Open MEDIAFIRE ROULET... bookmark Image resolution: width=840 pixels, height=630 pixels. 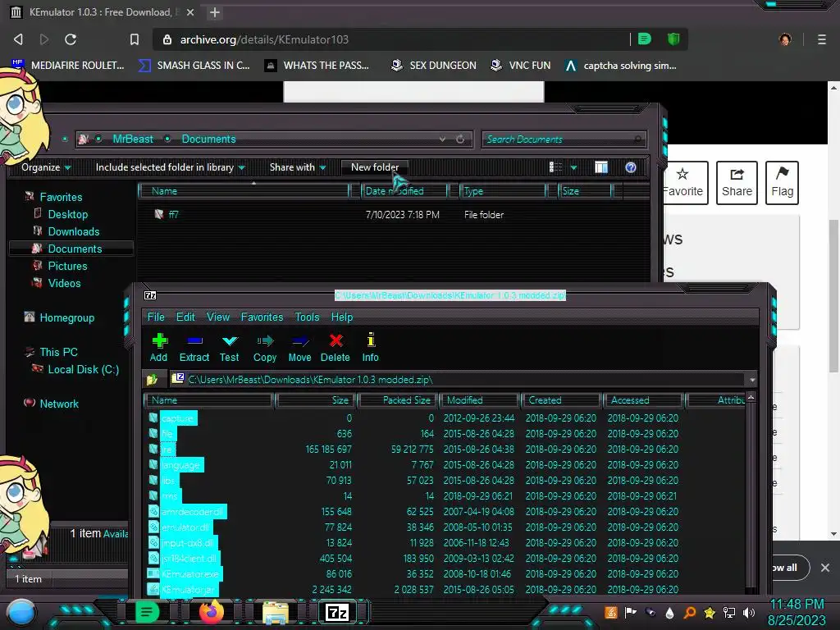[x=68, y=66]
